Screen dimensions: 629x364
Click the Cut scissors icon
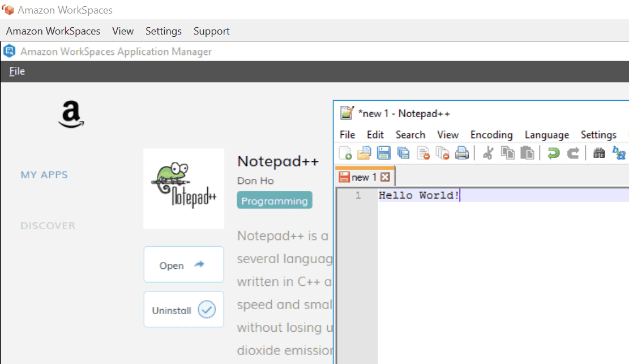[x=488, y=153]
